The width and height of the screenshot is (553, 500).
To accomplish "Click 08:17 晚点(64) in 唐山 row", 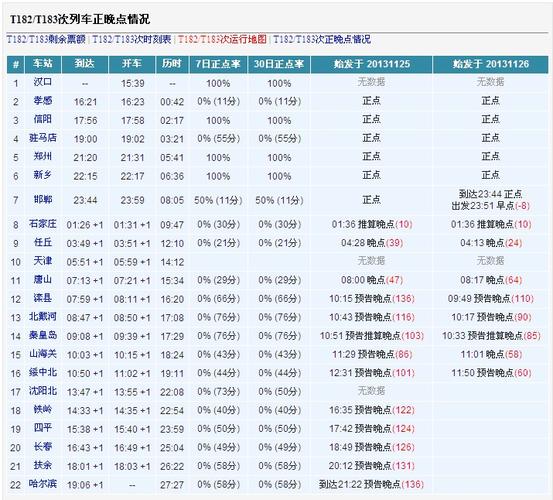I will (491, 280).
